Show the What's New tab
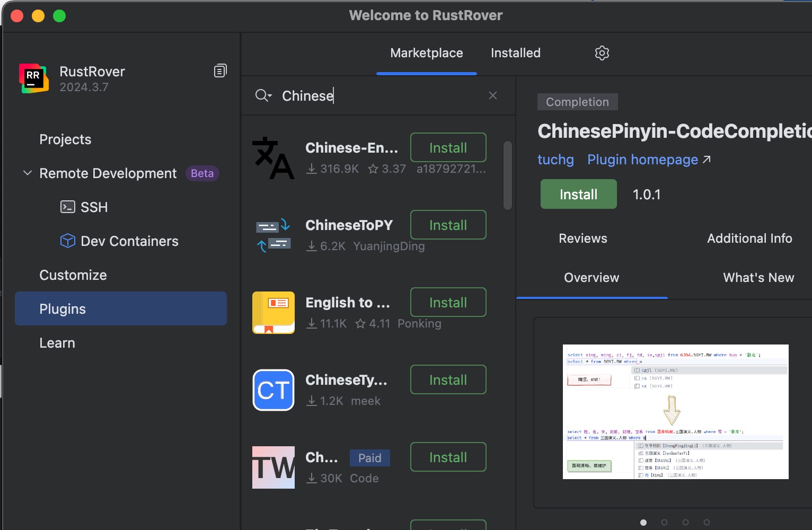 [758, 278]
